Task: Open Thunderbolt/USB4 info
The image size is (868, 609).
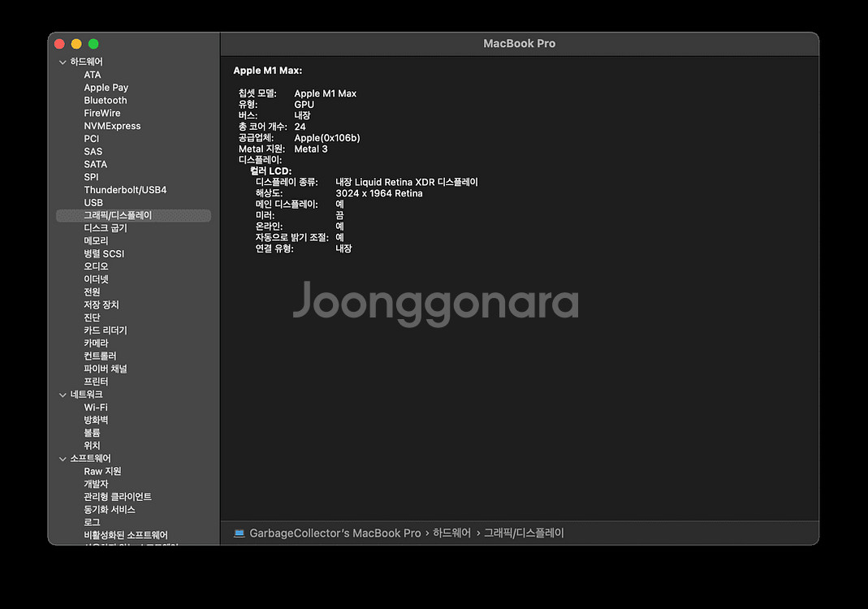Action: click(125, 189)
